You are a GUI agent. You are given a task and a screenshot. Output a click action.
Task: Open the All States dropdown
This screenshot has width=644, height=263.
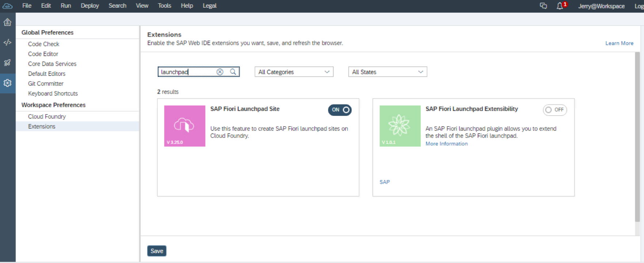tap(388, 72)
